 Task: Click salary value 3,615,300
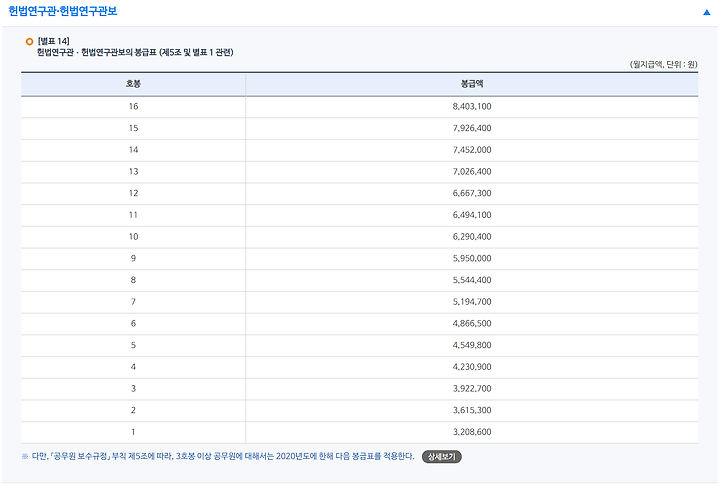coord(472,410)
